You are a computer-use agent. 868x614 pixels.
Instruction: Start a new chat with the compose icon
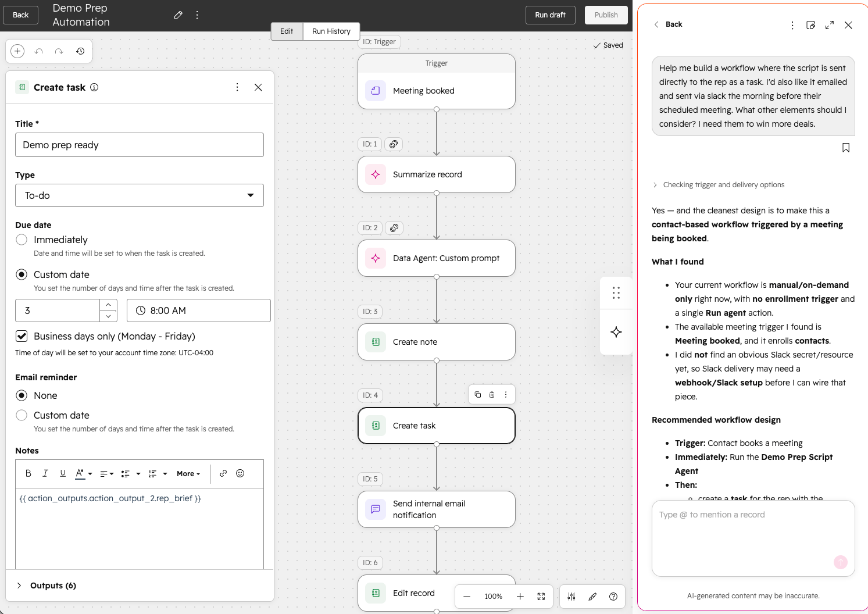coord(811,25)
